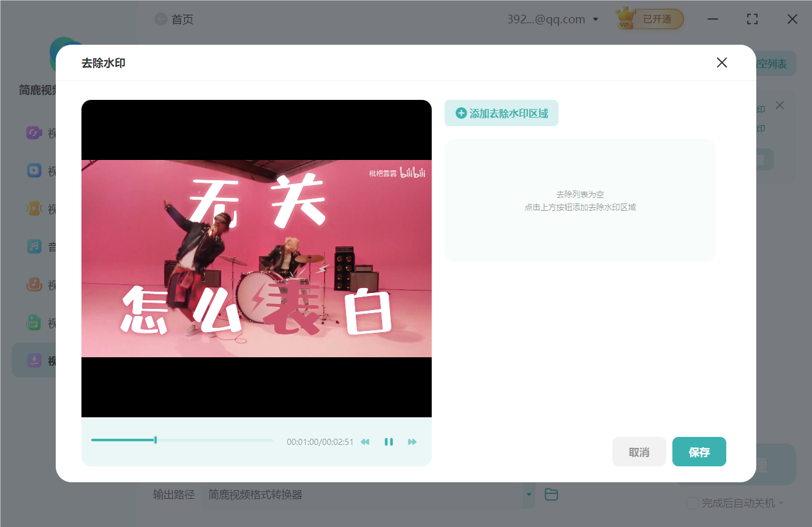Select the green music note sidebar icon

[x=34, y=246]
